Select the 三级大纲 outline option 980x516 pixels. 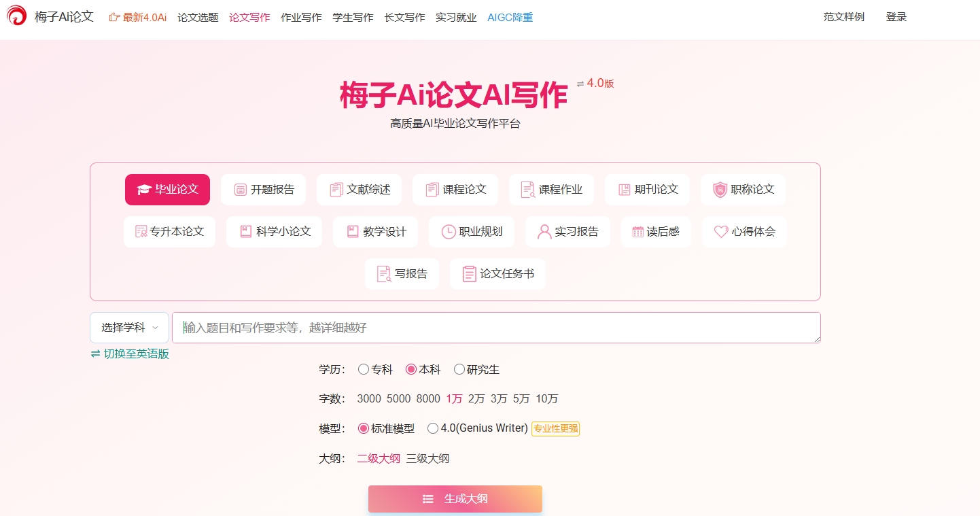[427, 458]
